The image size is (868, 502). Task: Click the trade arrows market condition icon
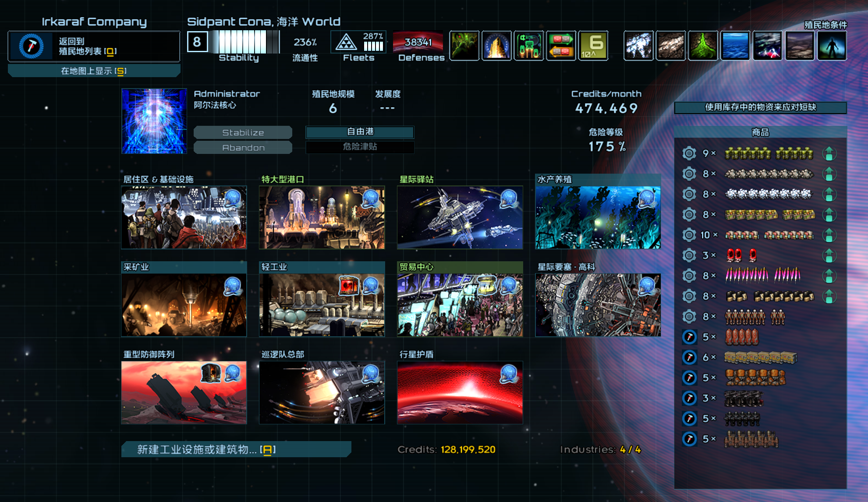(561, 46)
